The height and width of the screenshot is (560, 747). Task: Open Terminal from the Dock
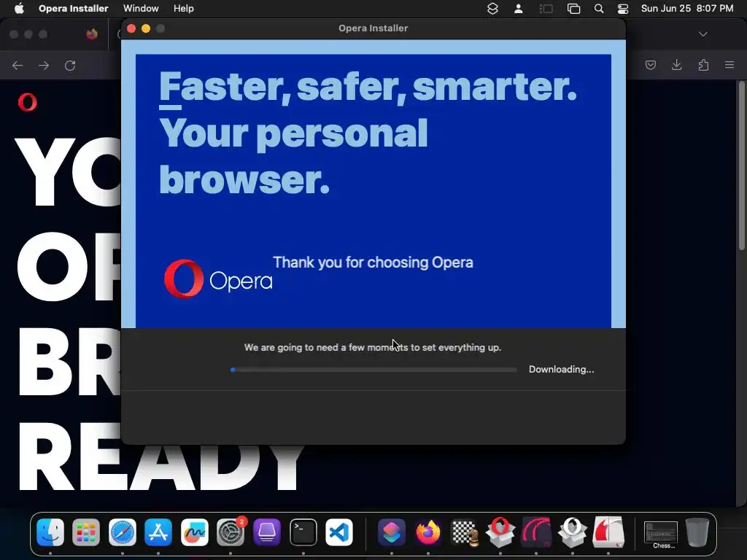pos(303,532)
